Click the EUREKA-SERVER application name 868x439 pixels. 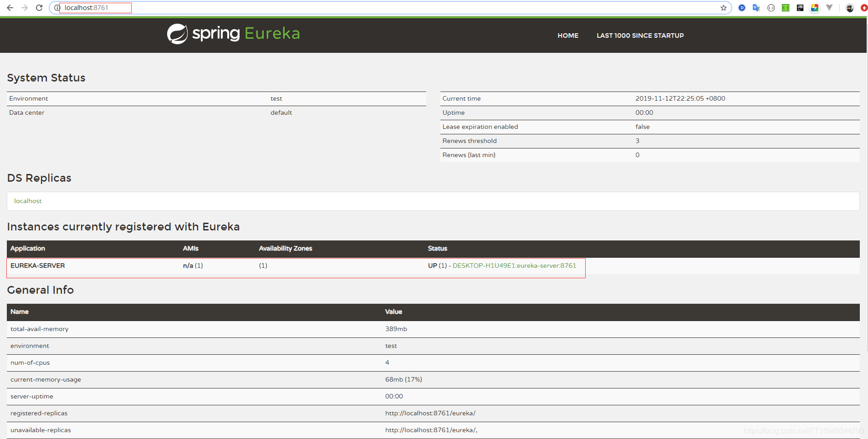click(x=38, y=265)
